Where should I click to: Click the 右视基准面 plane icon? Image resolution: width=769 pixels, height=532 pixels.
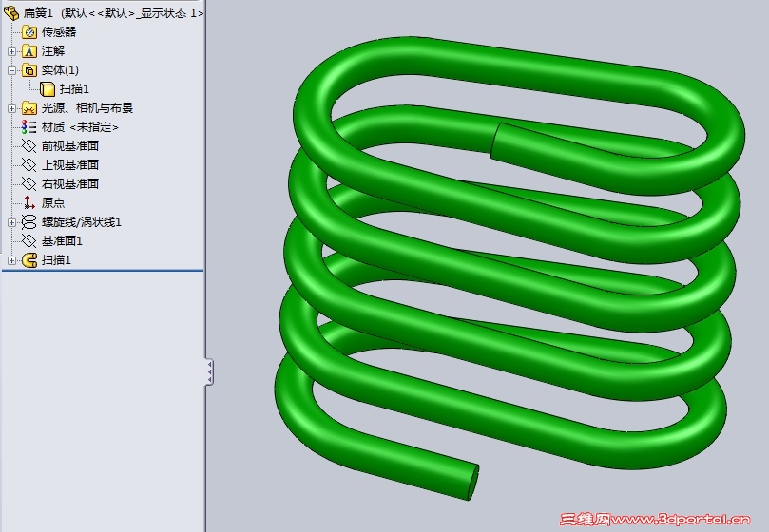29,184
